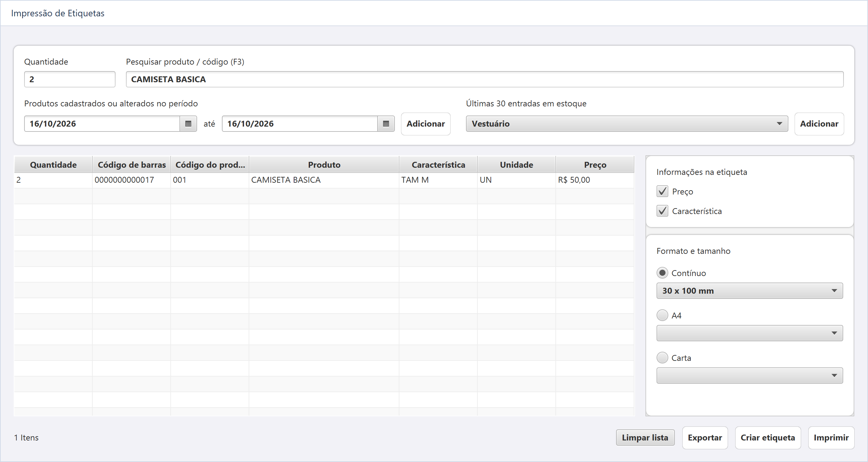Click barcode cell 0000000000017
Image resolution: width=868 pixels, height=462 pixels.
132,180
